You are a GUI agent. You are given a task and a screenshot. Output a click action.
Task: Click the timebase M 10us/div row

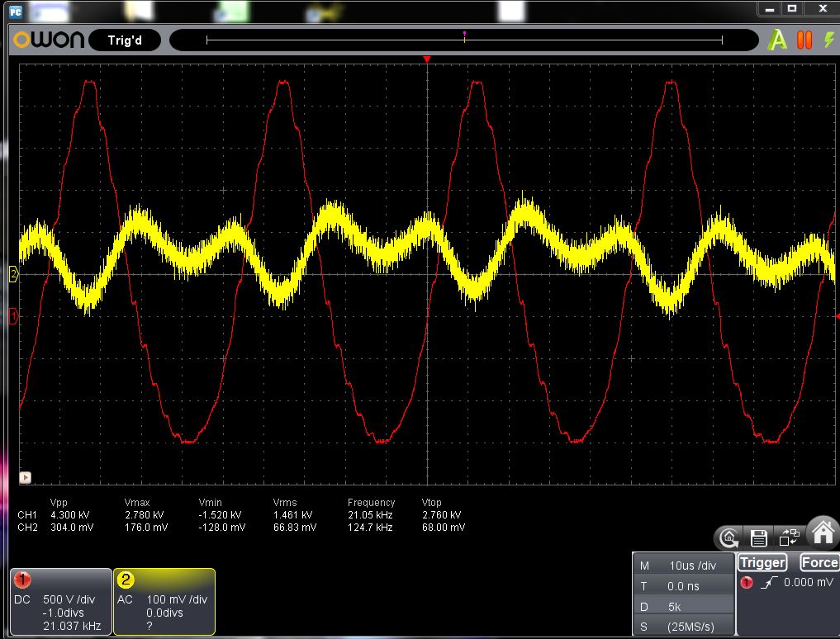pos(683,566)
